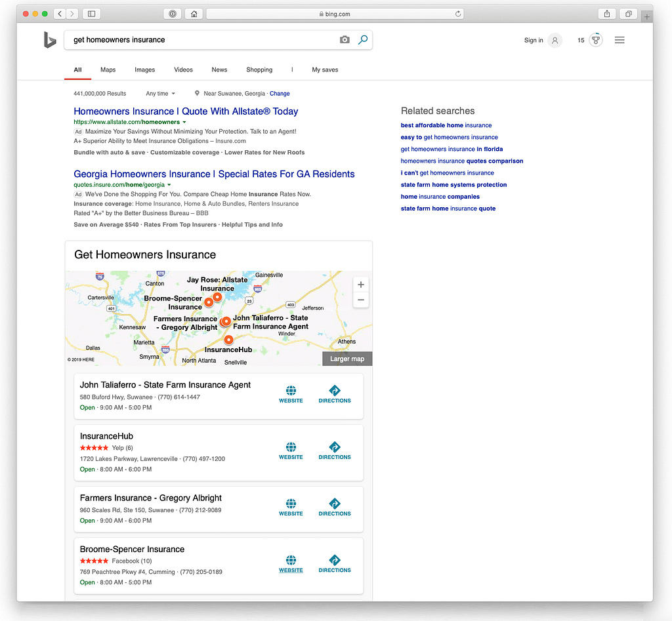Open a new tab with plus button
Viewport: 672px width, 621px height.
coord(646,16)
